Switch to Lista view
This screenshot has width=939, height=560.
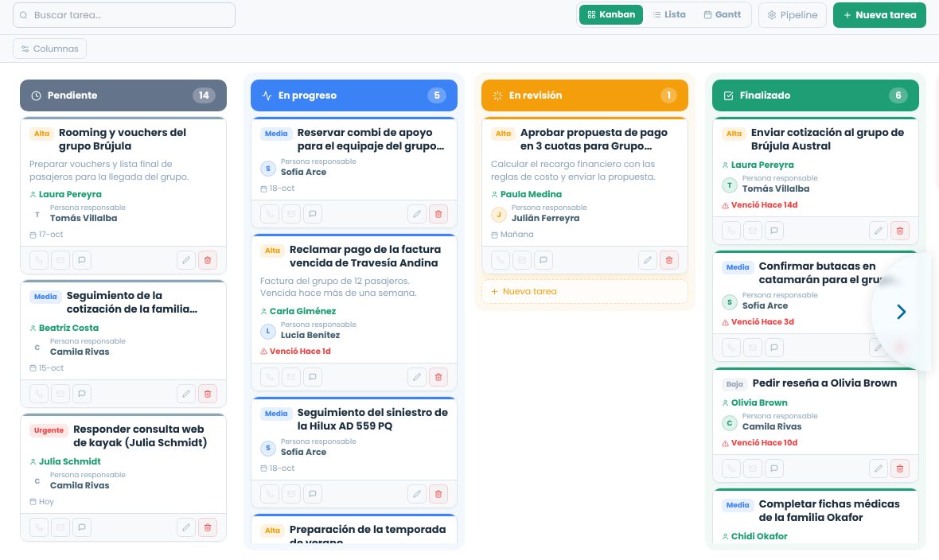pos(669,15)
